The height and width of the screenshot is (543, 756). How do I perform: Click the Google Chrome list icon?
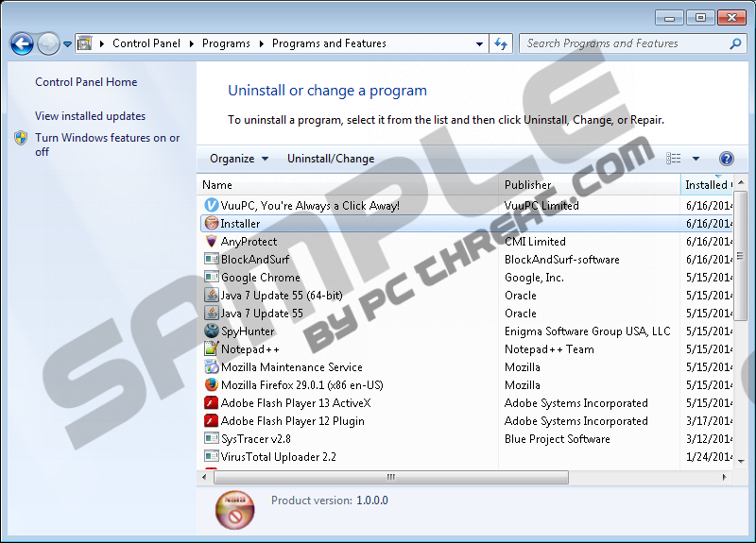click(211, 278)
